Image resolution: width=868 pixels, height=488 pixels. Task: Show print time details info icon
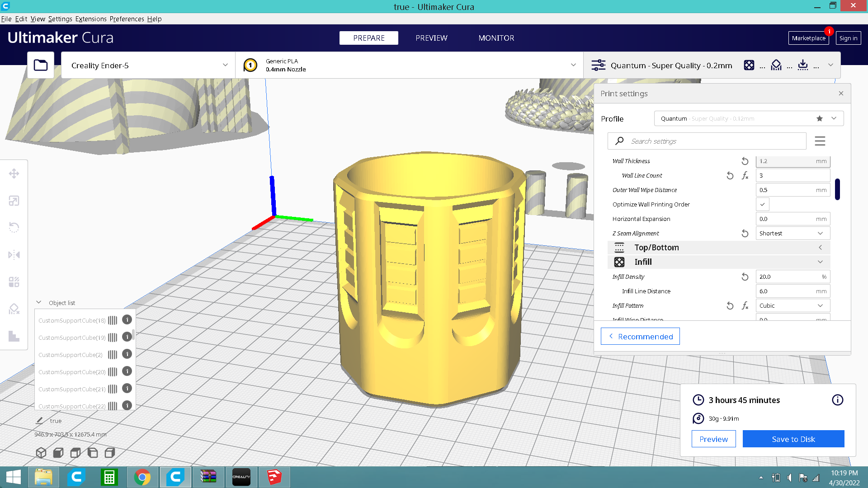(838, 400)
